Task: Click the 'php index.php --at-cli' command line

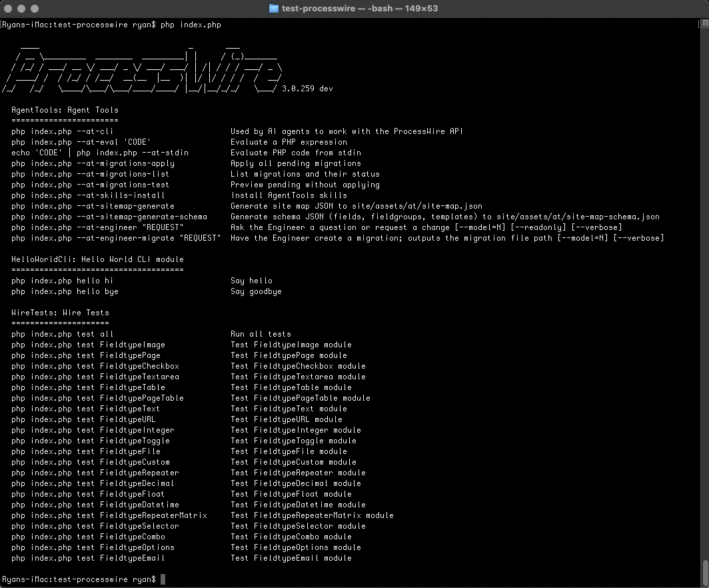Action: point(62,131)
